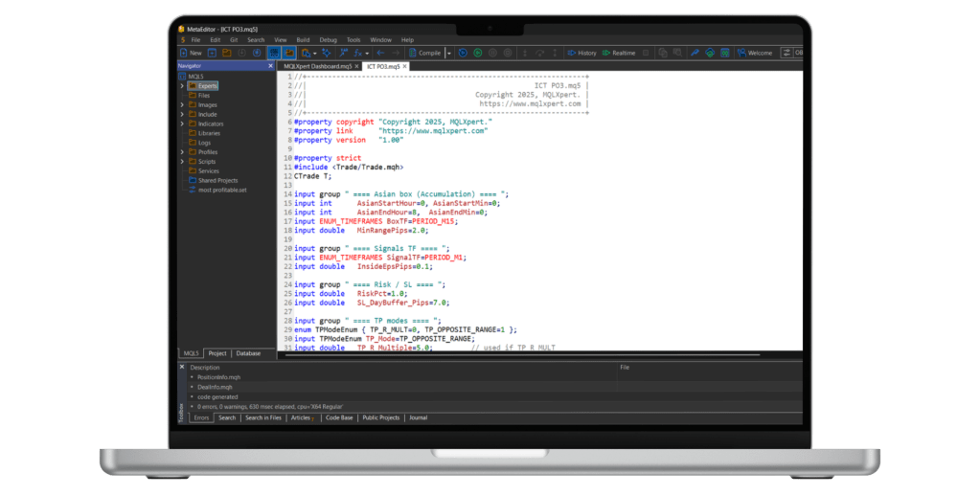Open the Code Base toolbox tab
The width and height of the screenshot is (980, 495).
[x=339, y=417]
